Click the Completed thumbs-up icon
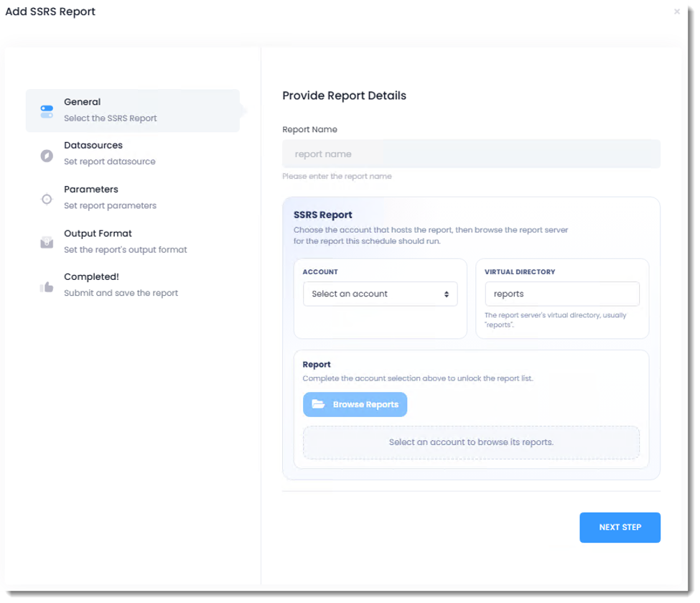 (47, 286)
